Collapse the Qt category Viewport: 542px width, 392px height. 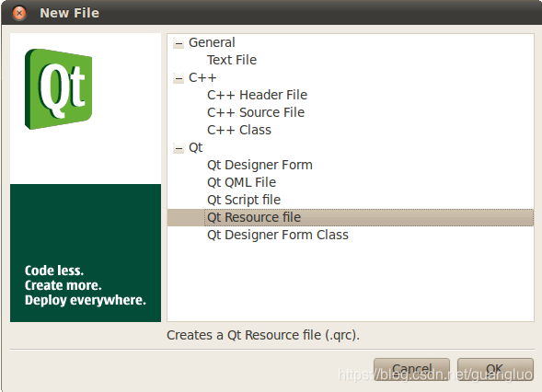179,148
